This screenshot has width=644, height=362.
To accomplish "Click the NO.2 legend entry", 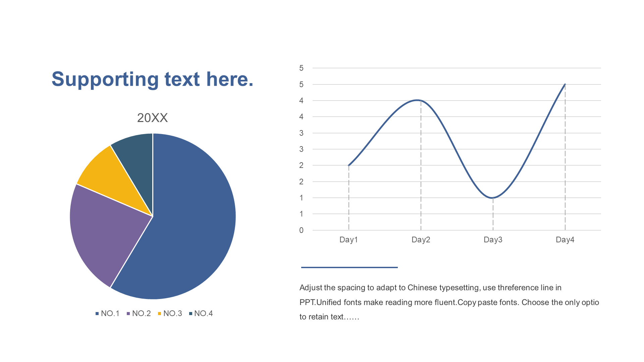I will [x=139, y=313].
